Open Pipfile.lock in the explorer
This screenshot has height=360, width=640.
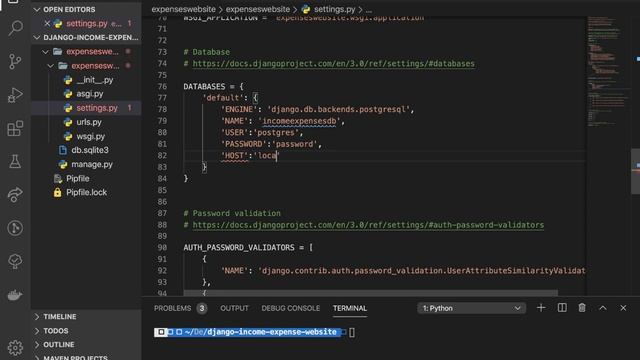click(x=86, y=192)
